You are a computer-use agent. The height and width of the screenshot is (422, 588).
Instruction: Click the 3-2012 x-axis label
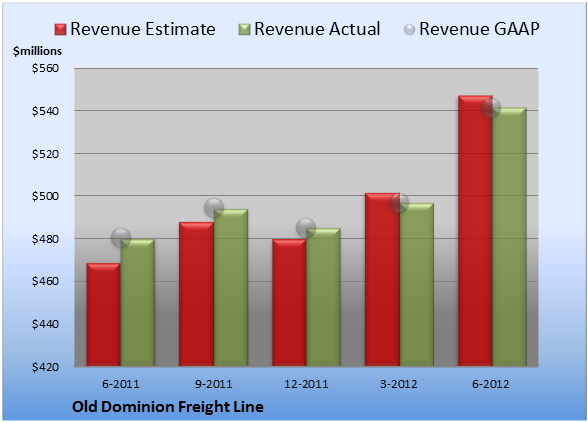tap(399, 384)
